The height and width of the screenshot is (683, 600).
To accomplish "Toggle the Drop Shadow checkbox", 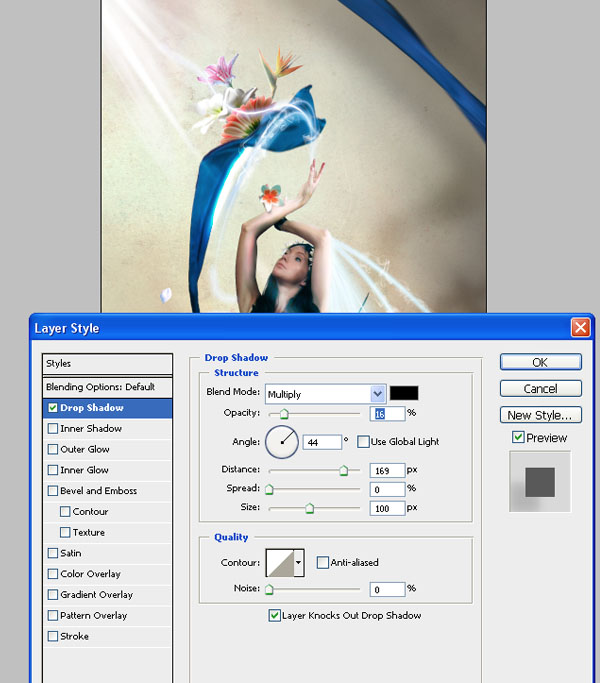I will pyautogui.click(x=53, y=408).
